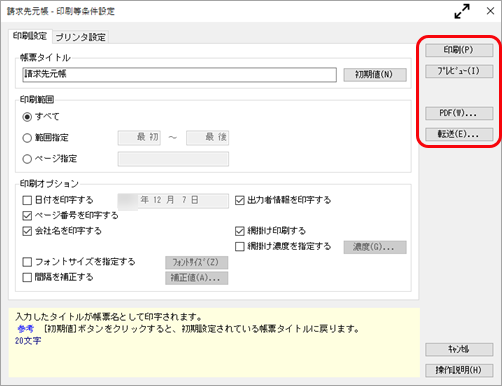Click the 最初 range start field
This screenshot has height=386, width=502.
click(139, 138)
